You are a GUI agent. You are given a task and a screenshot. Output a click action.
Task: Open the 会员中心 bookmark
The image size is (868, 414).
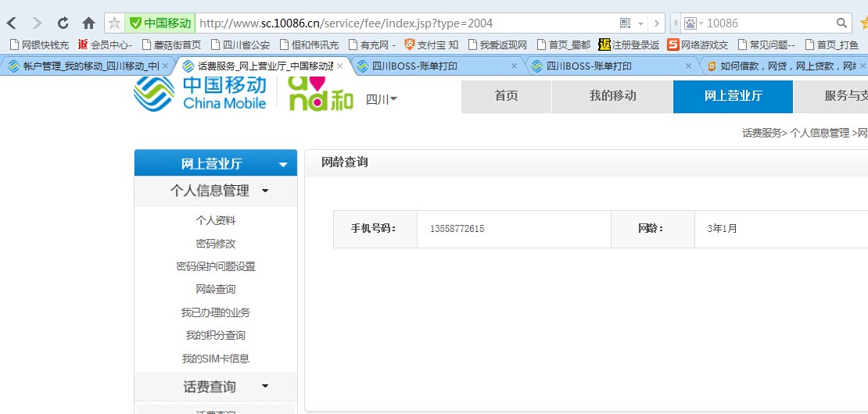click(106, 45)
